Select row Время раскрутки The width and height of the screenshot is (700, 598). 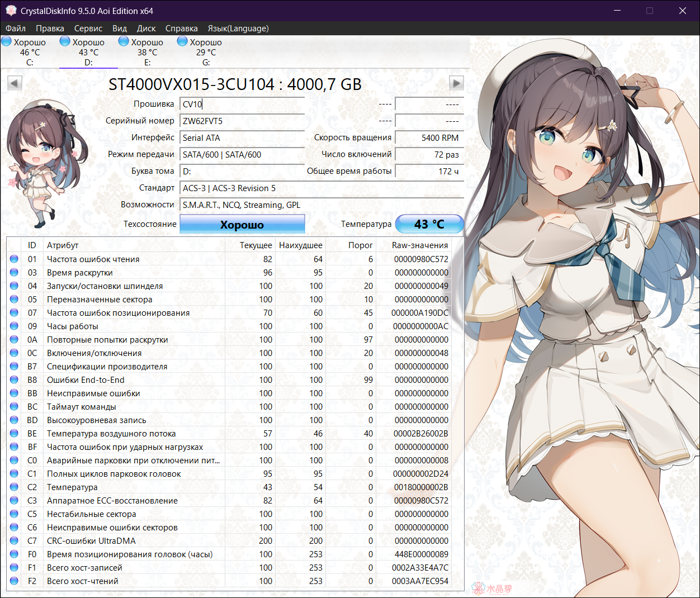coord(229,272)
